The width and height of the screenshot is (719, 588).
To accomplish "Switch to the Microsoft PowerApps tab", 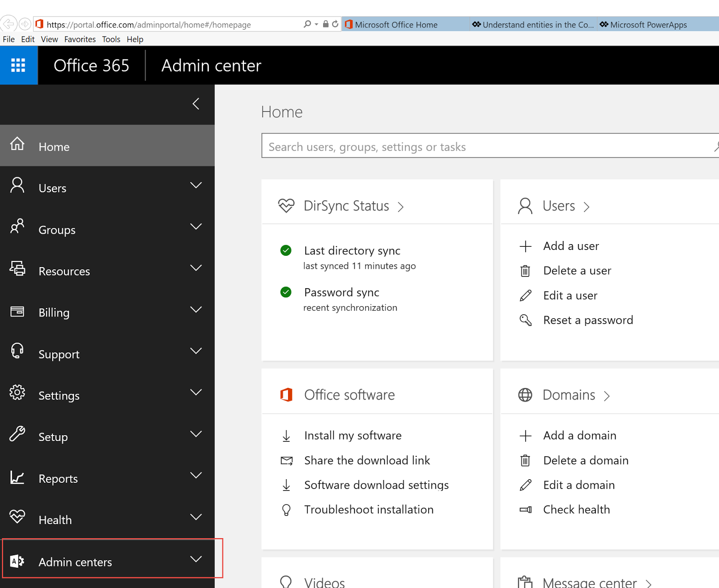I will pyautogui.click(x=648, y=25).
